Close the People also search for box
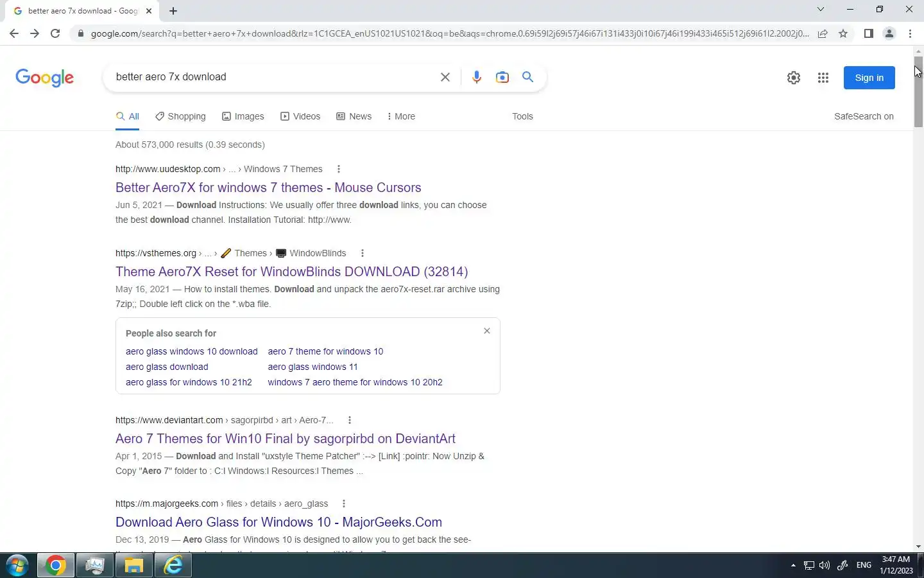Viewport: 924px width, 578px height. point(486,331)
